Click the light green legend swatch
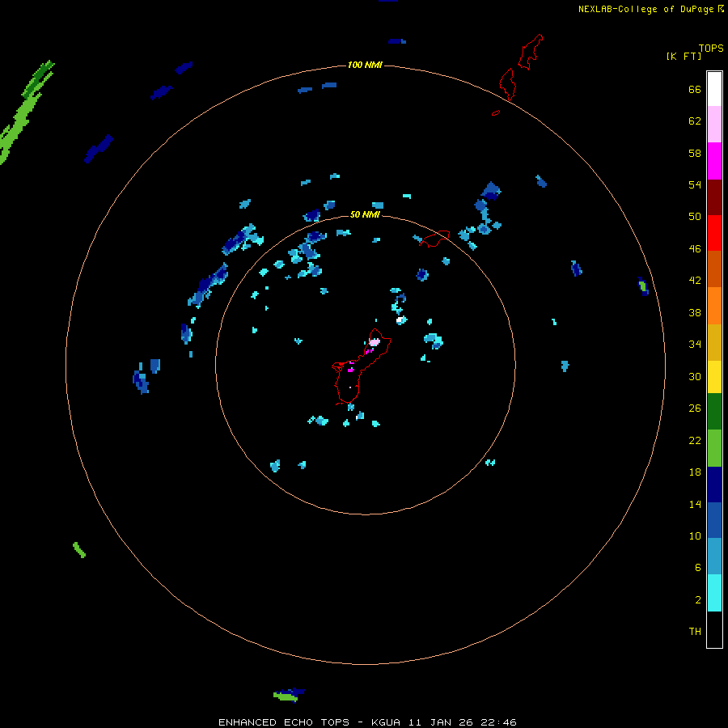This screenshot has width=728, height=728. 714,448
